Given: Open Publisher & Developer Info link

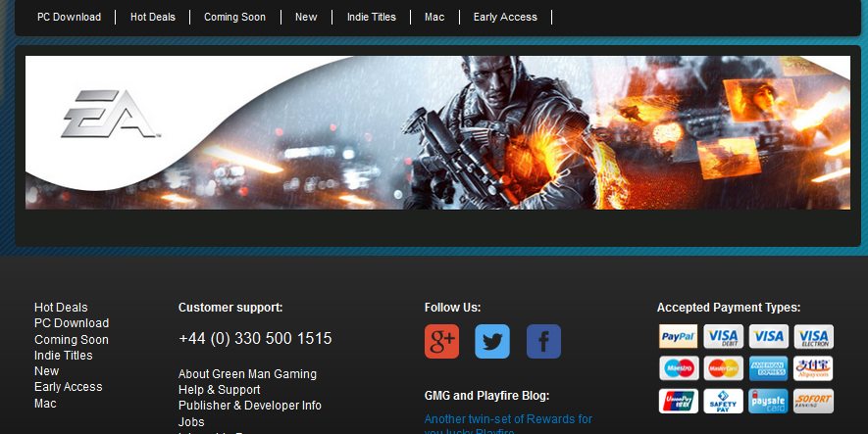Looking at the screenshot, I should (250, 406).
